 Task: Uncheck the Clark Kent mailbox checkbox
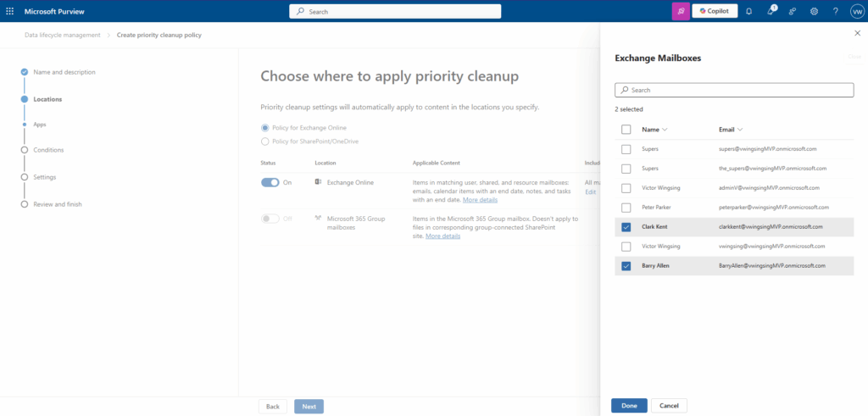pyautogui.click(x=626, y=227)
